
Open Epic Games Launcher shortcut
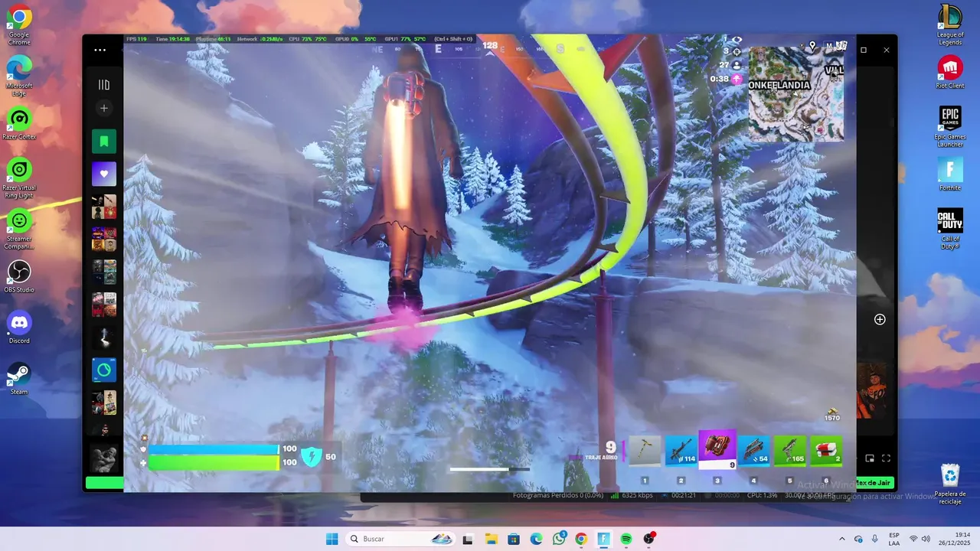click(x=950, y=126)
